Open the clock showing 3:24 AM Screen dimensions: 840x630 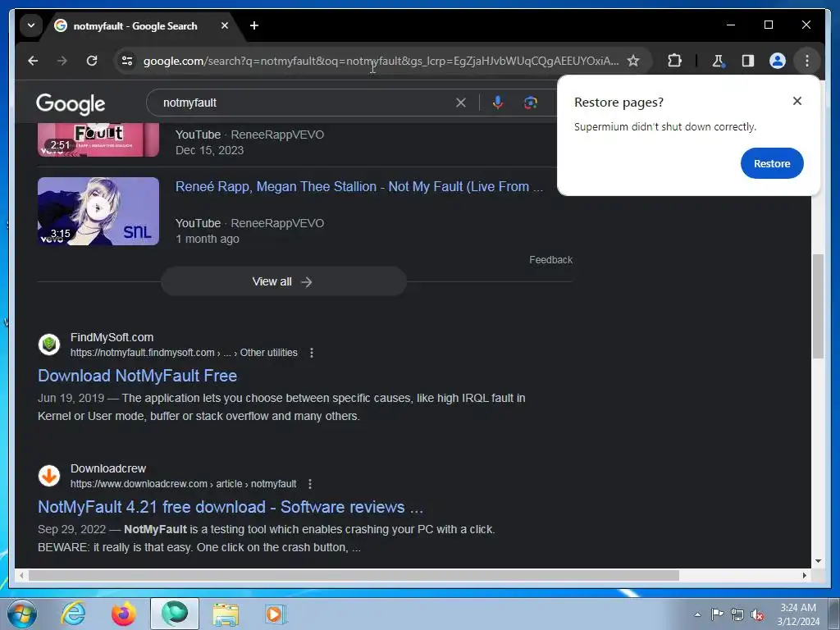(798, 614)
